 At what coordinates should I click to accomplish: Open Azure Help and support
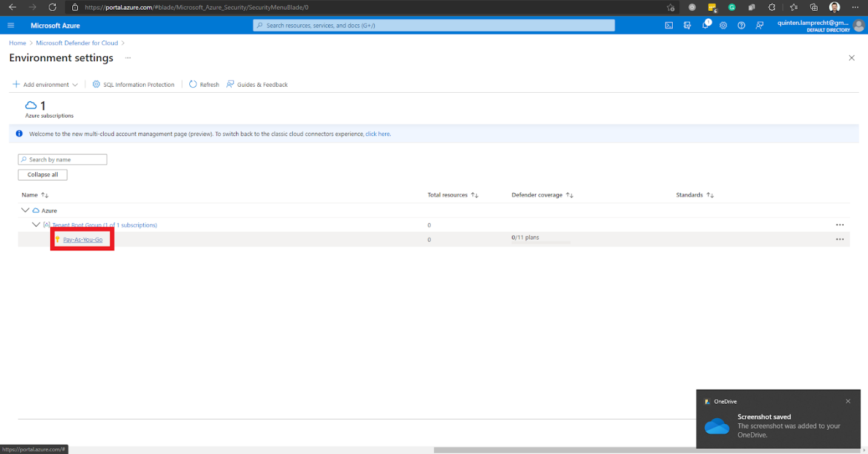(741, 25)
